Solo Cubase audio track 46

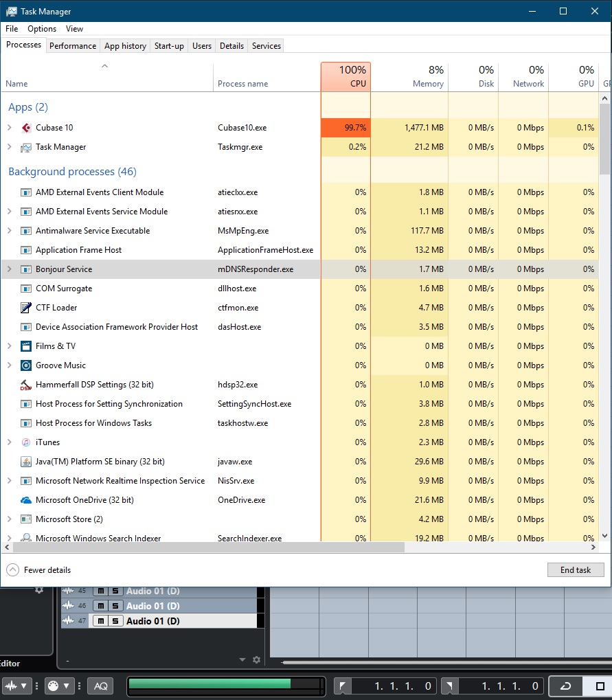pos(115,606)
